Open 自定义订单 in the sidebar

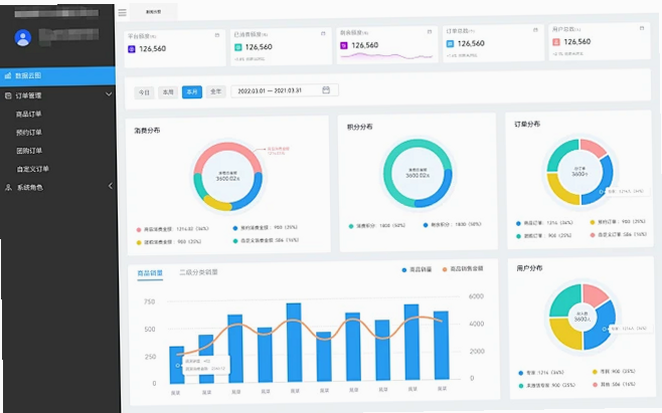[x=33, y=169]
